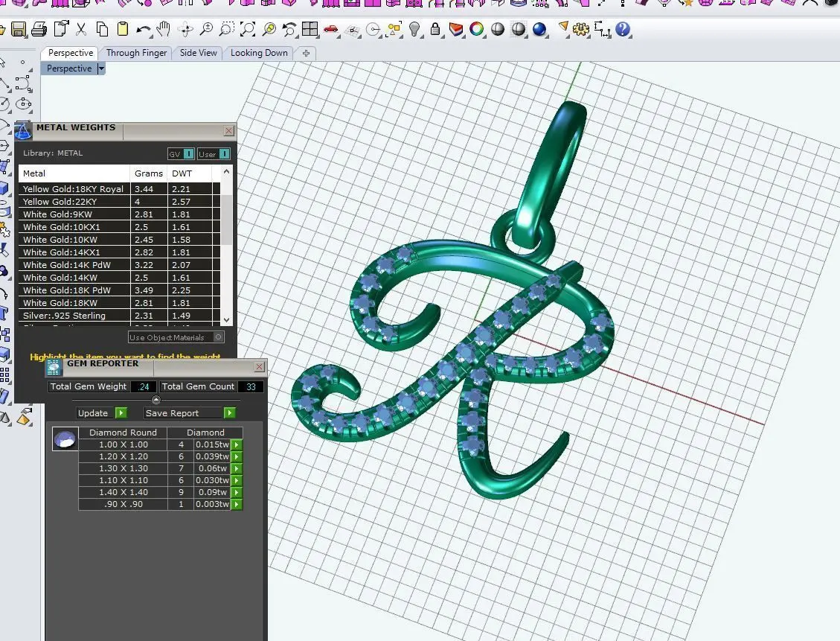This screenshot has height=641, width=840.
Task: Click the dimension tool icon
Action: [x=602, y=30]
